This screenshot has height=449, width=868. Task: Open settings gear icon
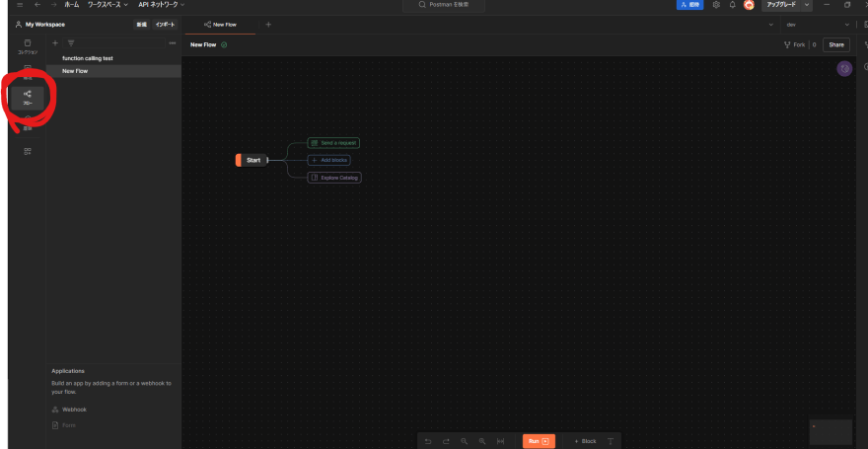click(x=716, y=4)
